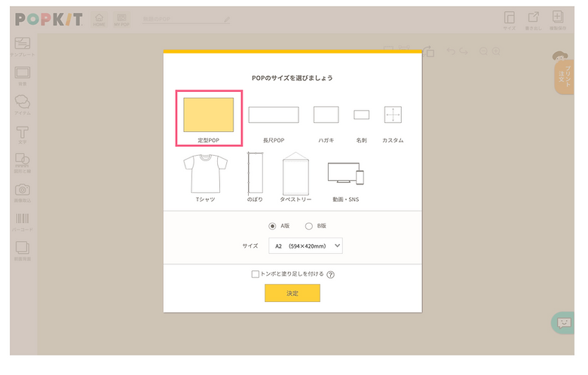Open the camera image import tool
588x375 pixels.
[23, 193]
